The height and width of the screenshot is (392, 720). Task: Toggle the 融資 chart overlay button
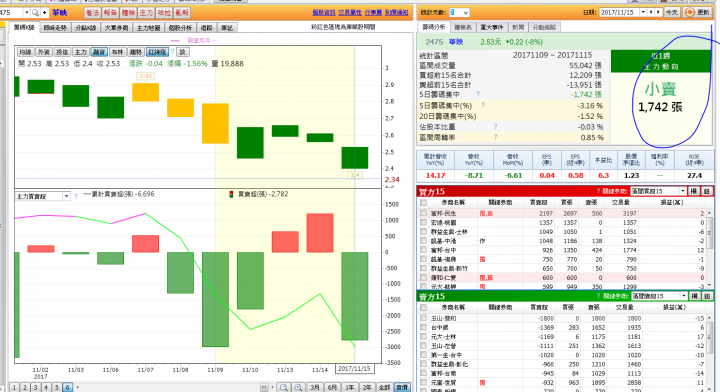point(99,52)
